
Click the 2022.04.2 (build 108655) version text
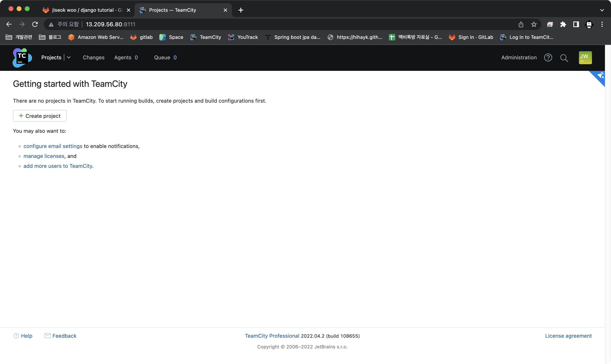[x=330, y=336]
